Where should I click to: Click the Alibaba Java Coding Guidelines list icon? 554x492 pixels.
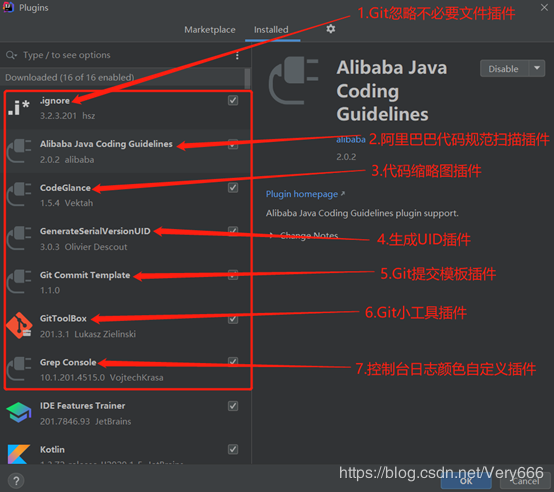click(19, 151)
